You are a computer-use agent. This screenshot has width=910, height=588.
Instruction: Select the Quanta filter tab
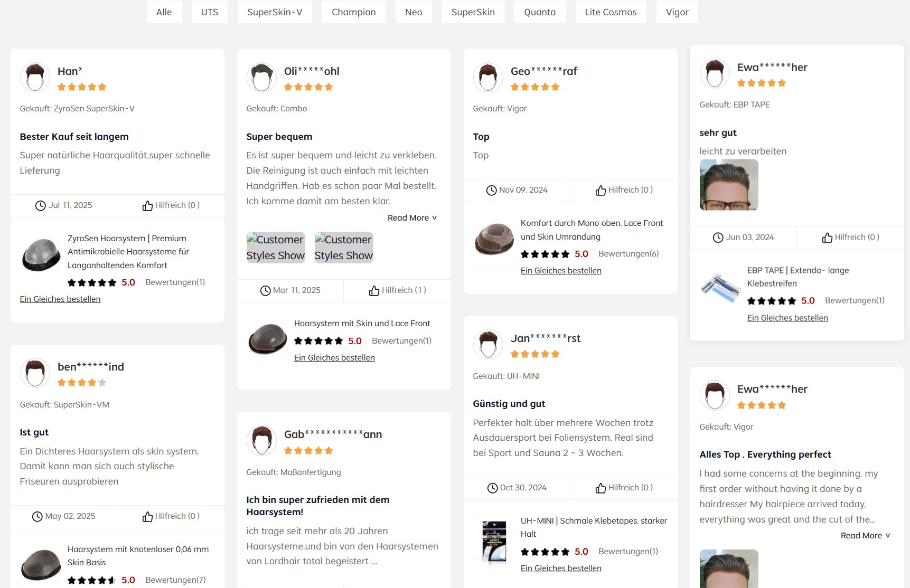tap(540, 12)
